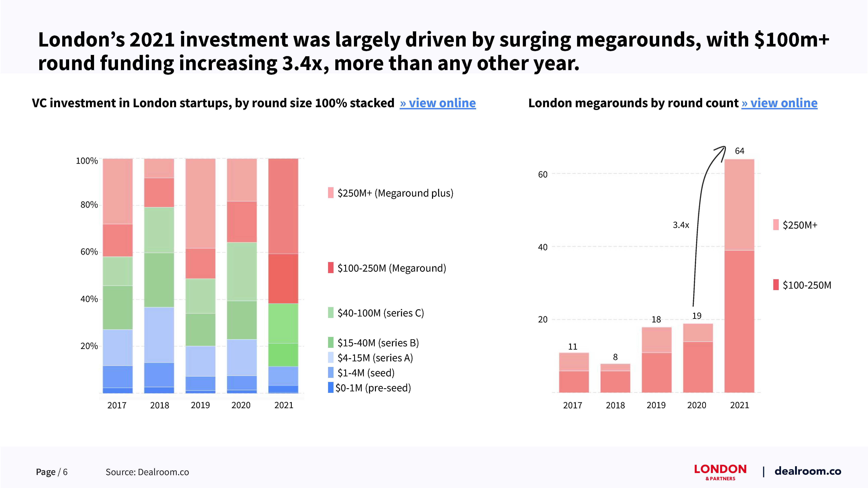Click the 19 label above the 2020 megaround bar

click(697, 316)
